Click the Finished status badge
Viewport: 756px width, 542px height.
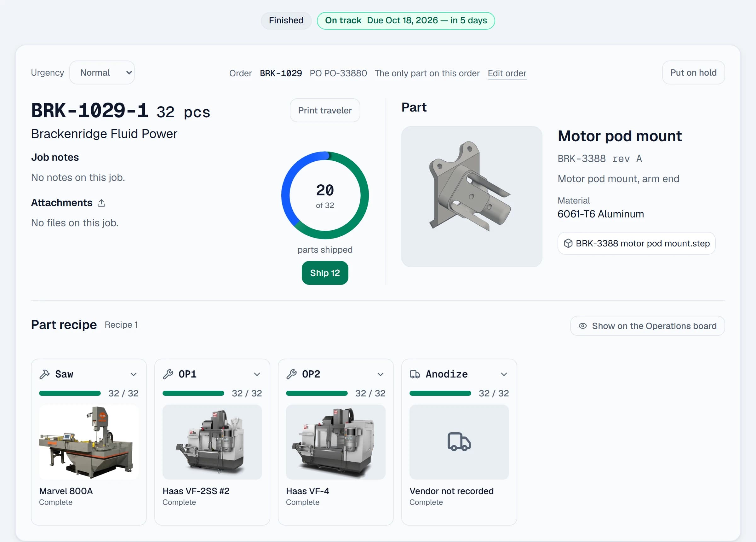coord(286,20)
